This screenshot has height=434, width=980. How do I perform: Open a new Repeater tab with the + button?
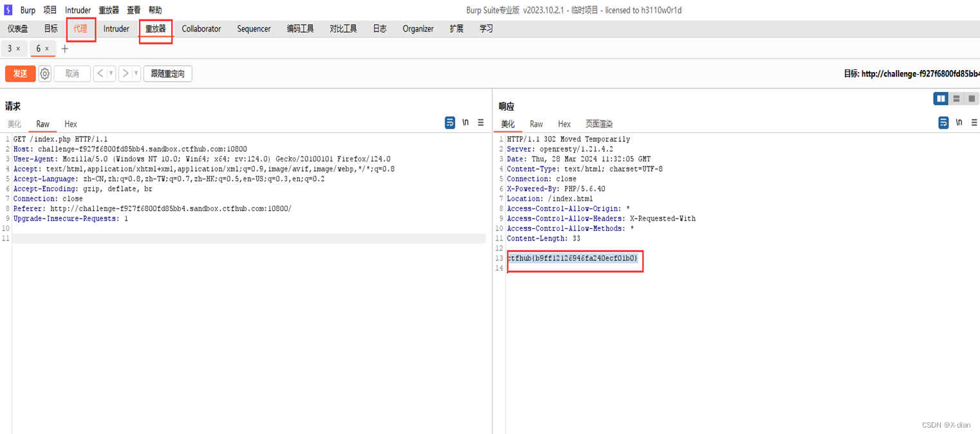64,48
